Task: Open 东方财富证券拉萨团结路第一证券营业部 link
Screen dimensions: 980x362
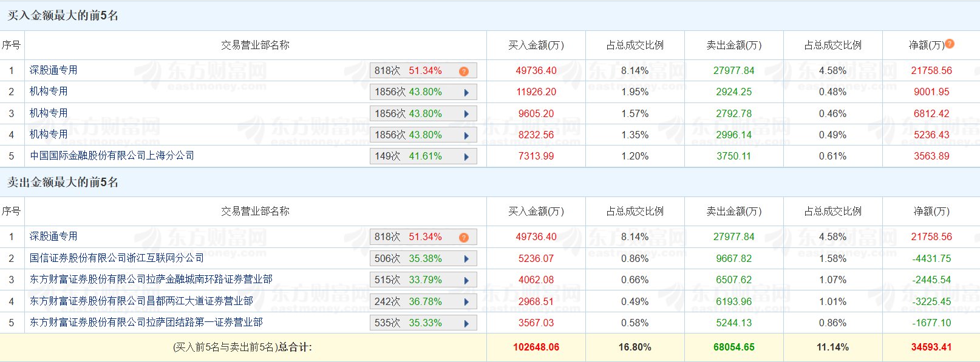Action: pyautogui.click(x=146, y=322)
